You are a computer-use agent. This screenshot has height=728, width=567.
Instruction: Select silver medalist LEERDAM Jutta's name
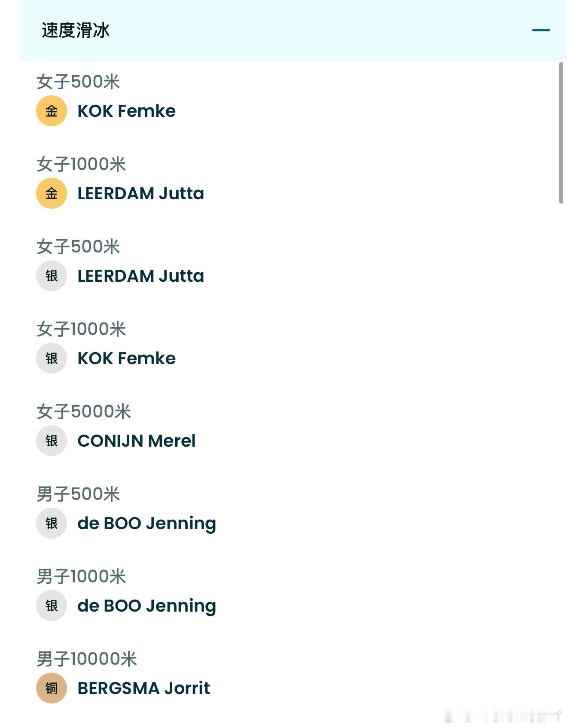pos(140,276)
